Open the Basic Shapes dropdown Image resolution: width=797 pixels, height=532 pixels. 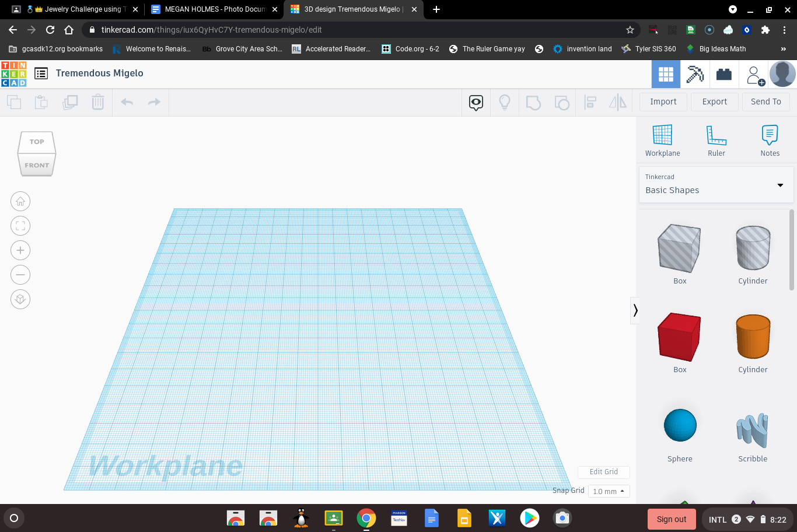(x=716, y=185)
